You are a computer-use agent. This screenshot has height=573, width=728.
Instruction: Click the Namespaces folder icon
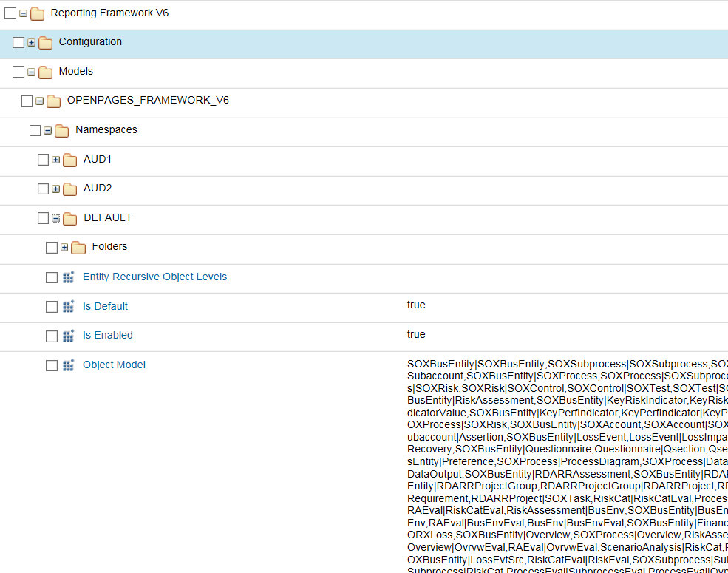pyautogui.click(x=62, y=130)
